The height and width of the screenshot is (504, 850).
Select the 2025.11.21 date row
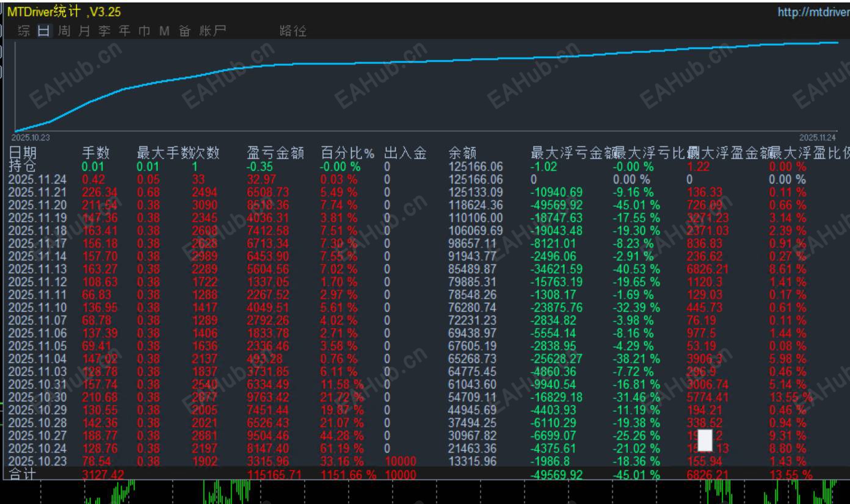pos(38,192)
